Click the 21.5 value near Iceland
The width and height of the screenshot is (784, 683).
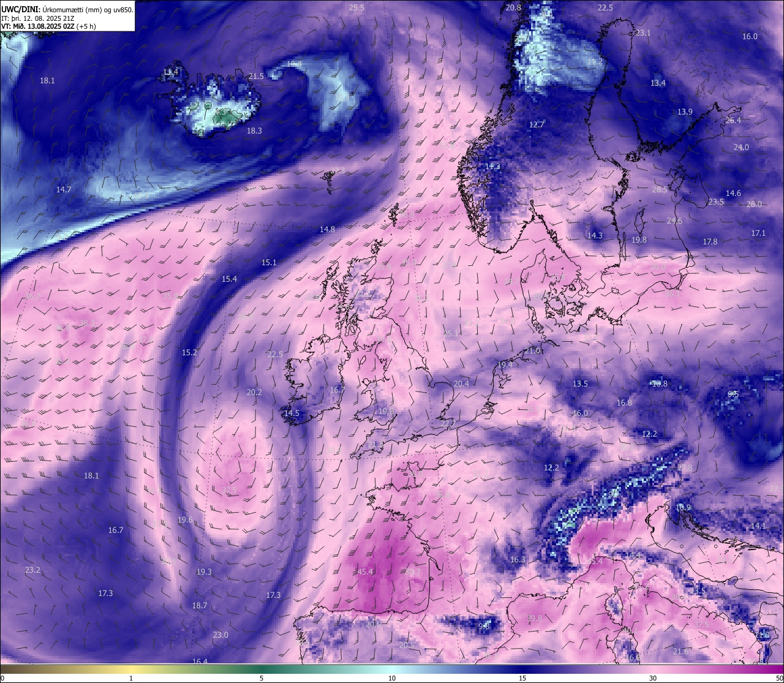tap(256, 76)
